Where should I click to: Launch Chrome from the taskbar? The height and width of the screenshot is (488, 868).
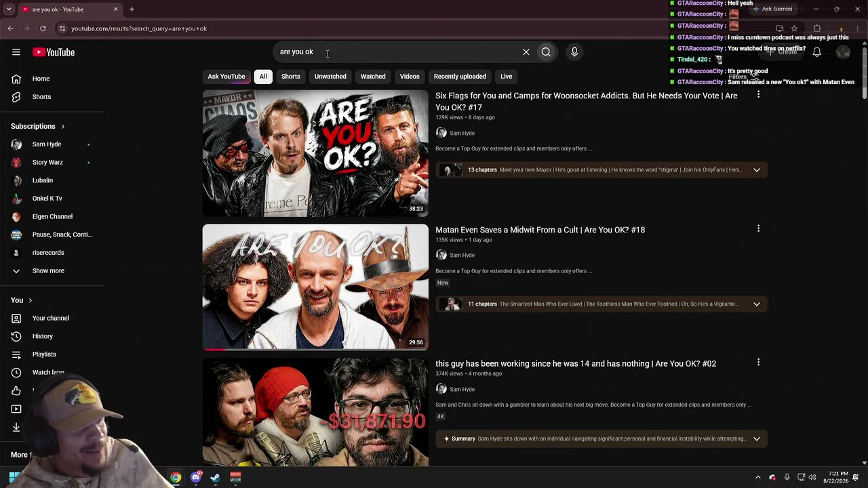176,477
